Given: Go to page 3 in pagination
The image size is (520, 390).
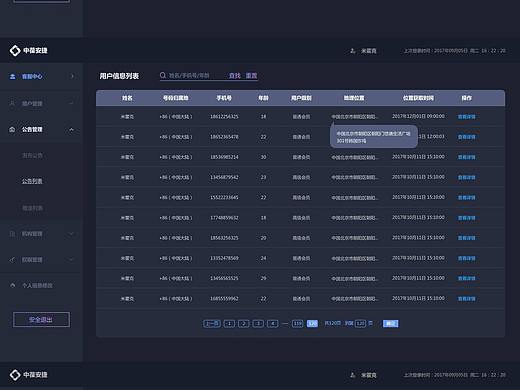Looking at the screenshot, I should [258, 323].
